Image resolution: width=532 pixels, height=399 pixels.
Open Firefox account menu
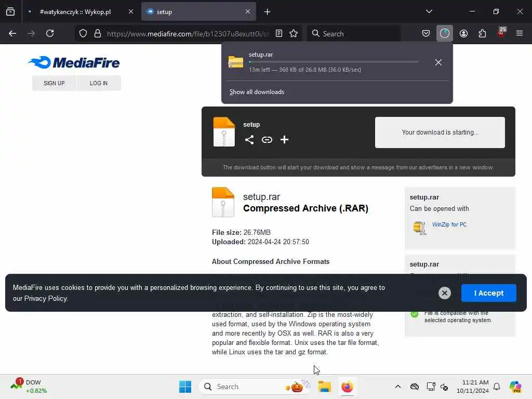pyautogui.click(x=463, y=33)
